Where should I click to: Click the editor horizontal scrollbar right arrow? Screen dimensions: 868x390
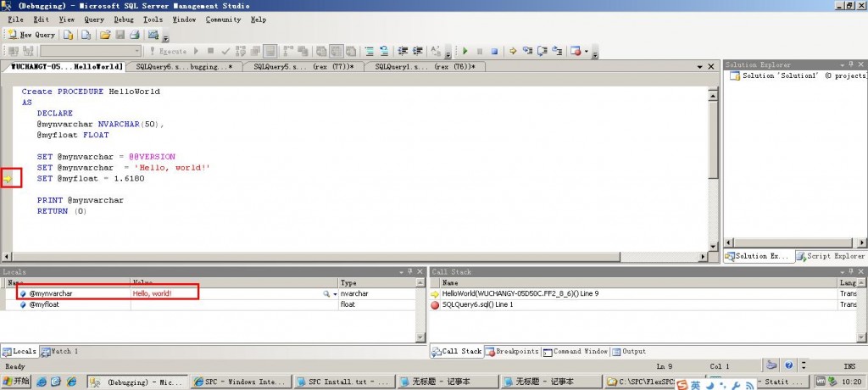tap(703, 257)
